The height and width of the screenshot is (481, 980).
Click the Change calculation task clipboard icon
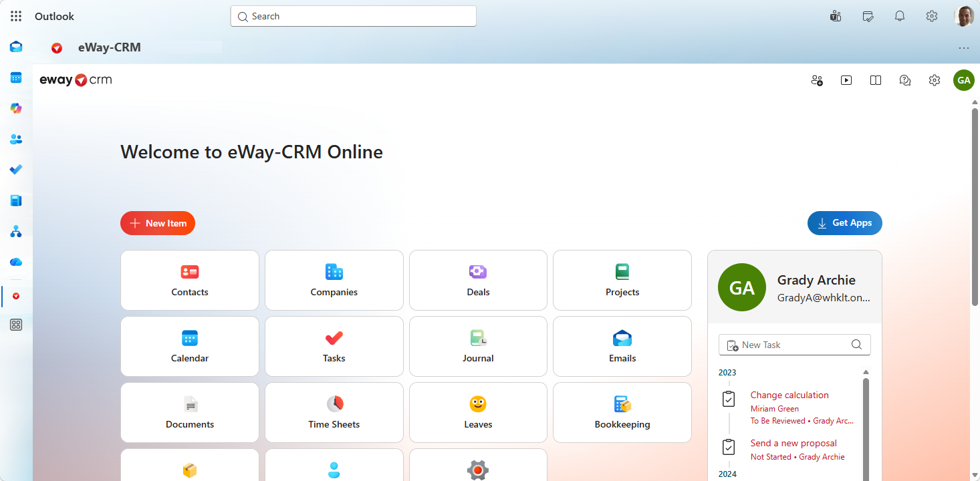point(729,399)
